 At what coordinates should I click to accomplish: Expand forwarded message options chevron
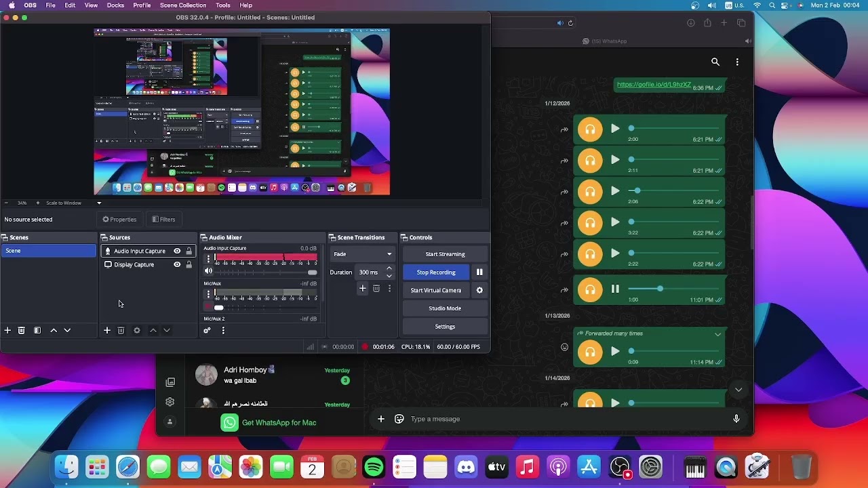click(717, 333)
